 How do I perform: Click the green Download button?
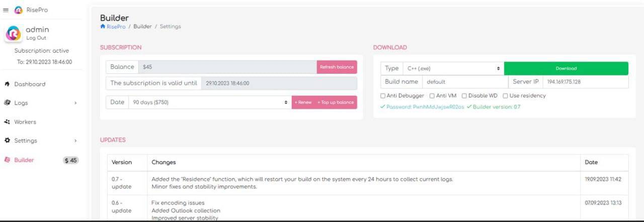tap(566, 68)
